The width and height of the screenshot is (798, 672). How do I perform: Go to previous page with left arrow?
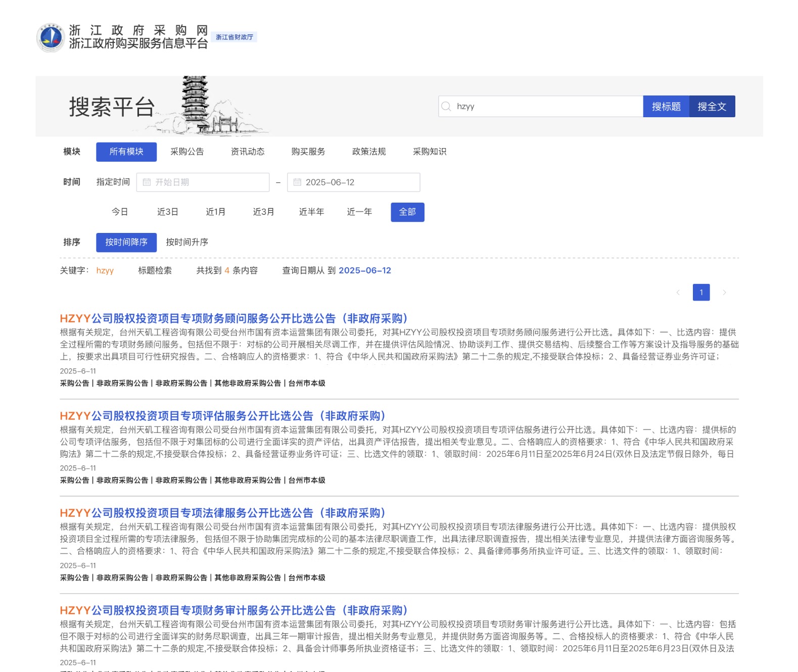tap(678, 293)
